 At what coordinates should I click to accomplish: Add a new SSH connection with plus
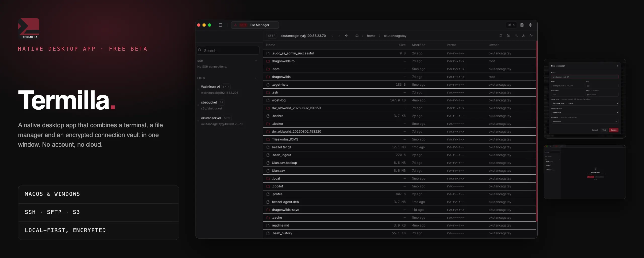(256, 61)
